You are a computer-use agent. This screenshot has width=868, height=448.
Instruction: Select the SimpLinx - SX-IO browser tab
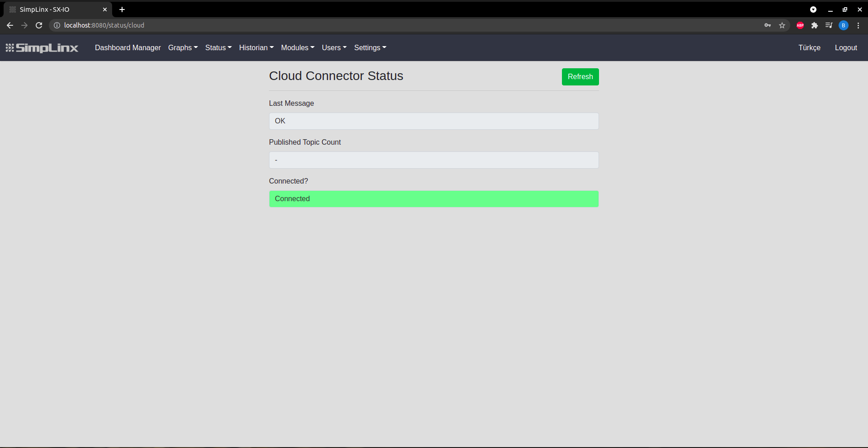coord(58,9)
